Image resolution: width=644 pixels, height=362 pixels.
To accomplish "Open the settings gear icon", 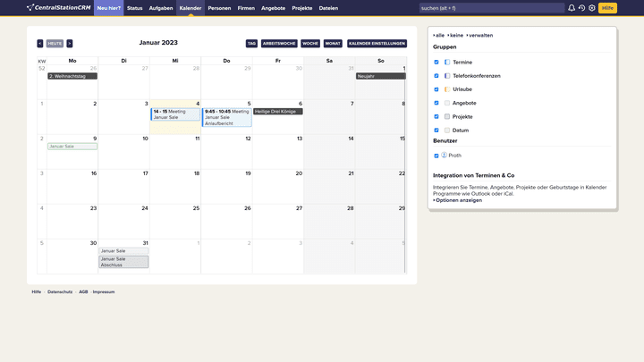I will [x=592, y=8].
